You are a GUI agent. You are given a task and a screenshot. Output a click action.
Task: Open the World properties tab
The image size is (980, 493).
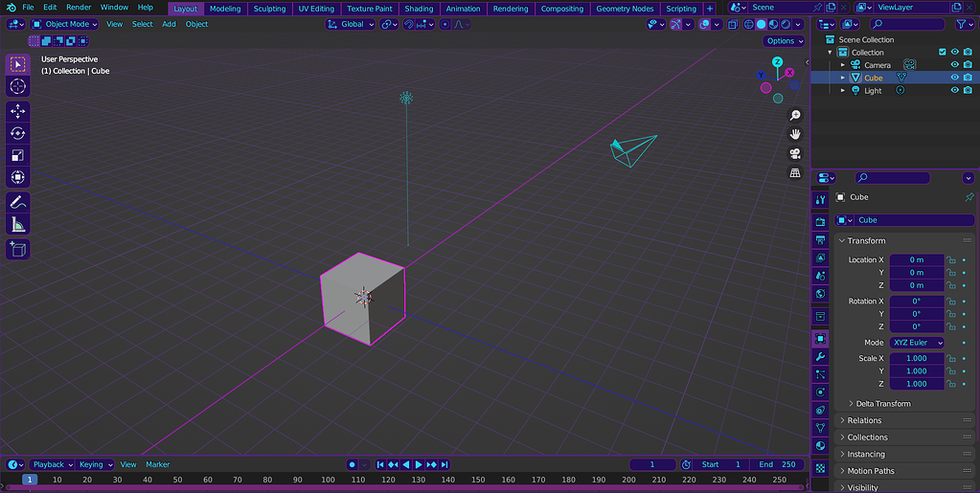point(821,294)
